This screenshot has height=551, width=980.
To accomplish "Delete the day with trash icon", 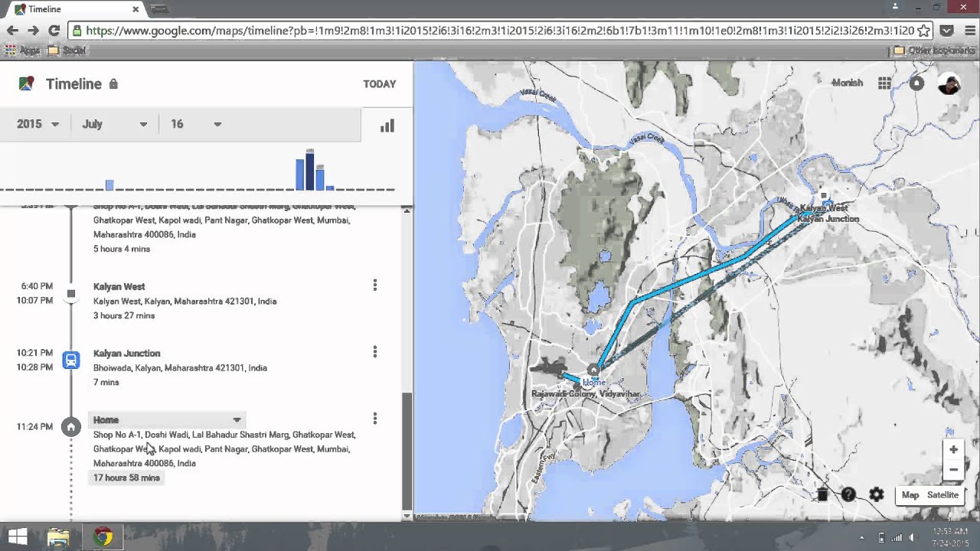I will pyautogui.click(x=822, y=495).
